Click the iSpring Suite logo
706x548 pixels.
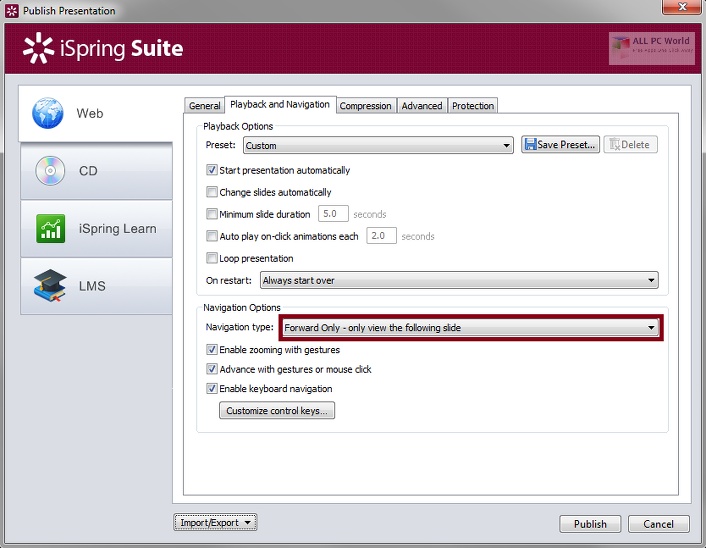coord(103,48)
